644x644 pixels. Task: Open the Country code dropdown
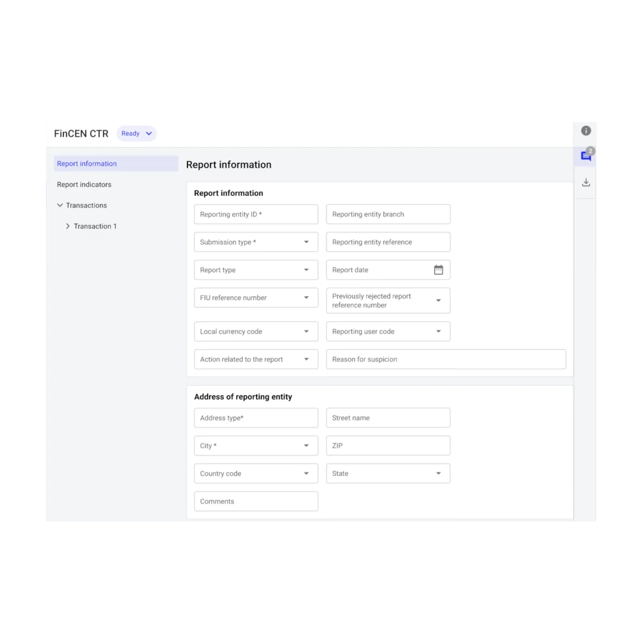(x=306, y=473)
